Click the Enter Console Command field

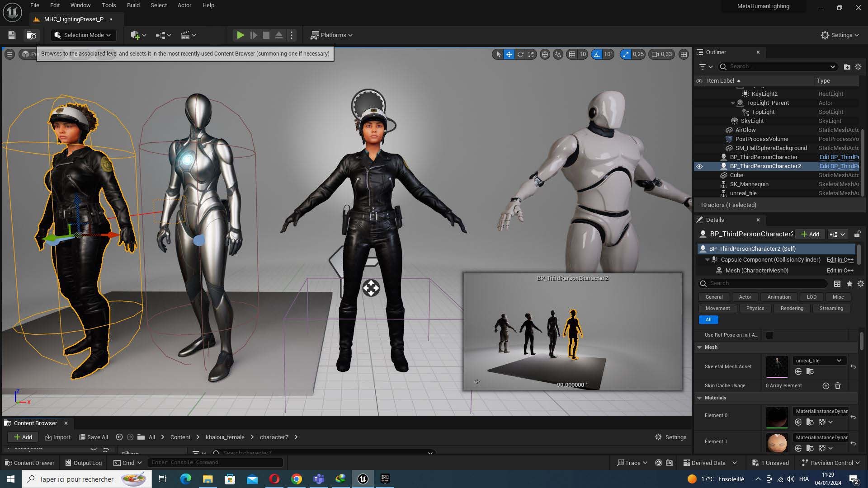[x=215, y=463]
